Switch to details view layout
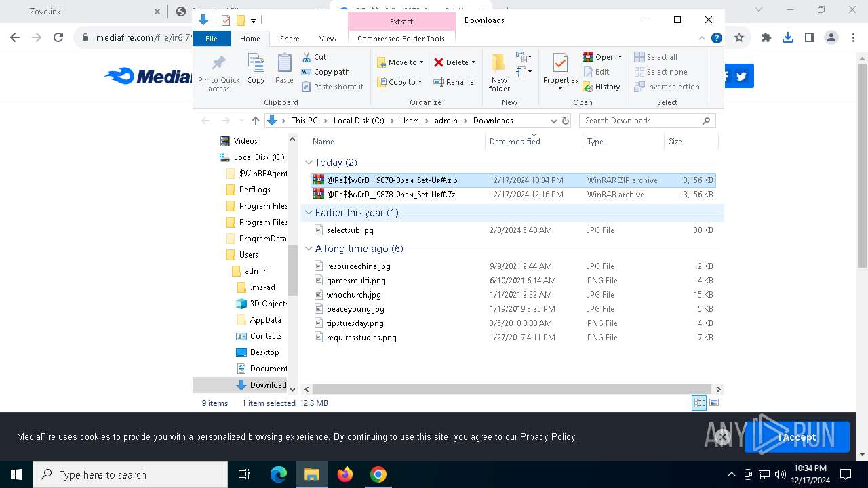Image resolution: width=868 pixels, height=488 pixels. point(699,403)
